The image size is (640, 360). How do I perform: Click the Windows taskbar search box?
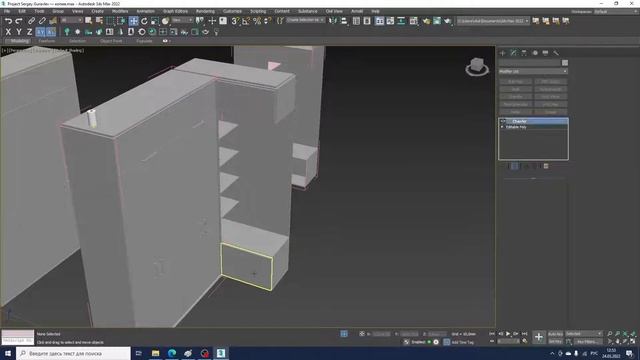click(73, 353)
